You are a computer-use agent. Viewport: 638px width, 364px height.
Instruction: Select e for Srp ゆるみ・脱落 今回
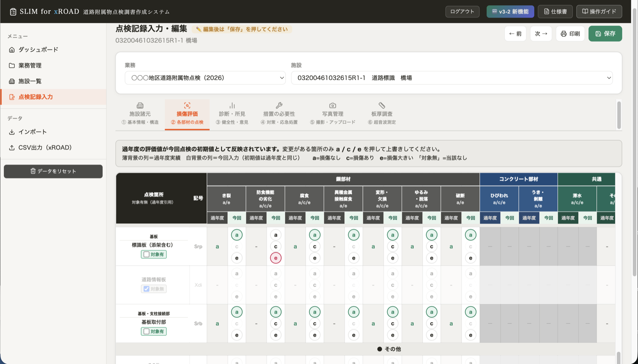point(431,258)
